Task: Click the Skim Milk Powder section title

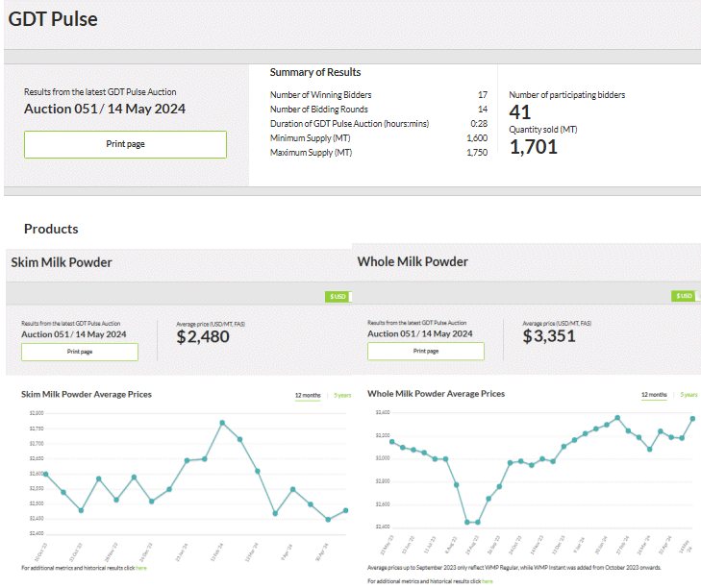Action: pos(62,262)
